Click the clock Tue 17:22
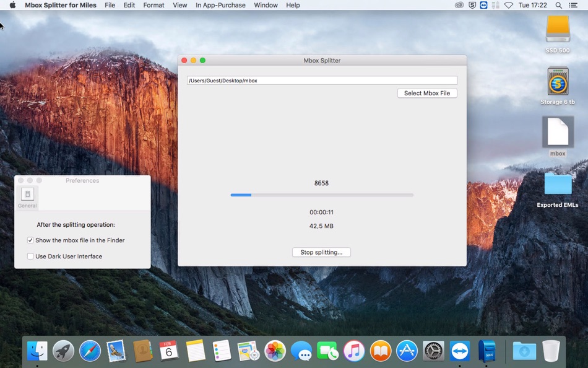The height and width of the screenshot is (368, 588). click(x=532, y=5)
